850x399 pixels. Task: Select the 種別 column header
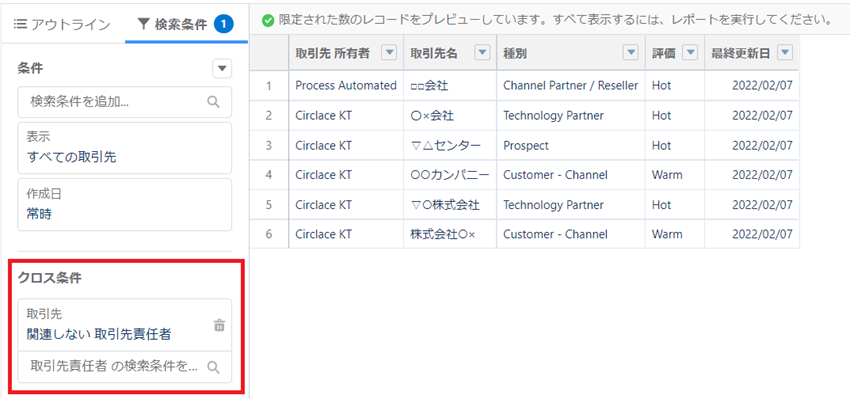point(571,53)
